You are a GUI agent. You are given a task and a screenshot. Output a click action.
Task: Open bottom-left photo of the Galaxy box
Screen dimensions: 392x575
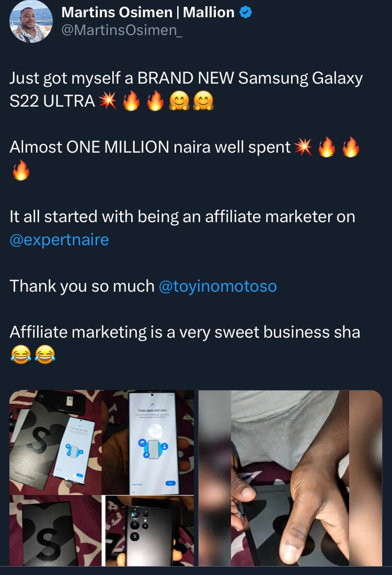55,531
